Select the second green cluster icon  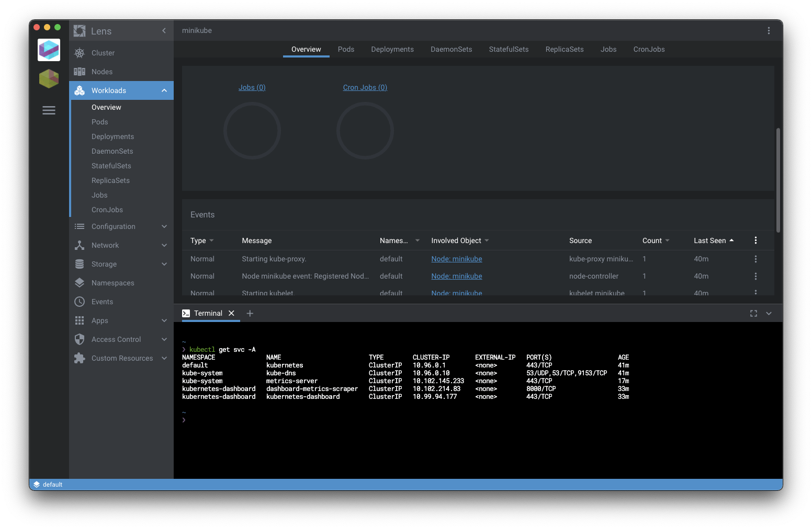[x=49, y=78]
